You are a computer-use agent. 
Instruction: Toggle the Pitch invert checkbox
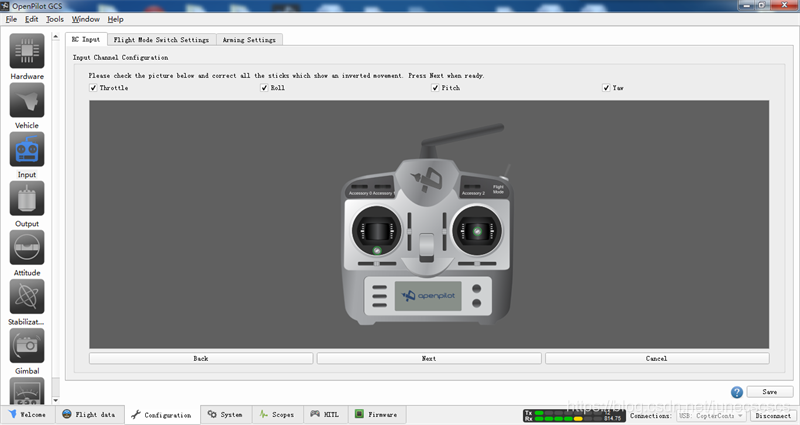435,88
